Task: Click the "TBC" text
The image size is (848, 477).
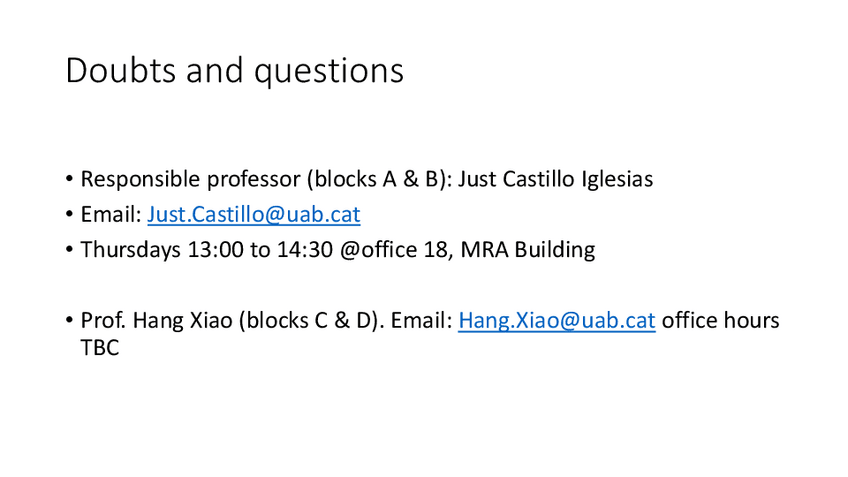Action: pos(99,349)
